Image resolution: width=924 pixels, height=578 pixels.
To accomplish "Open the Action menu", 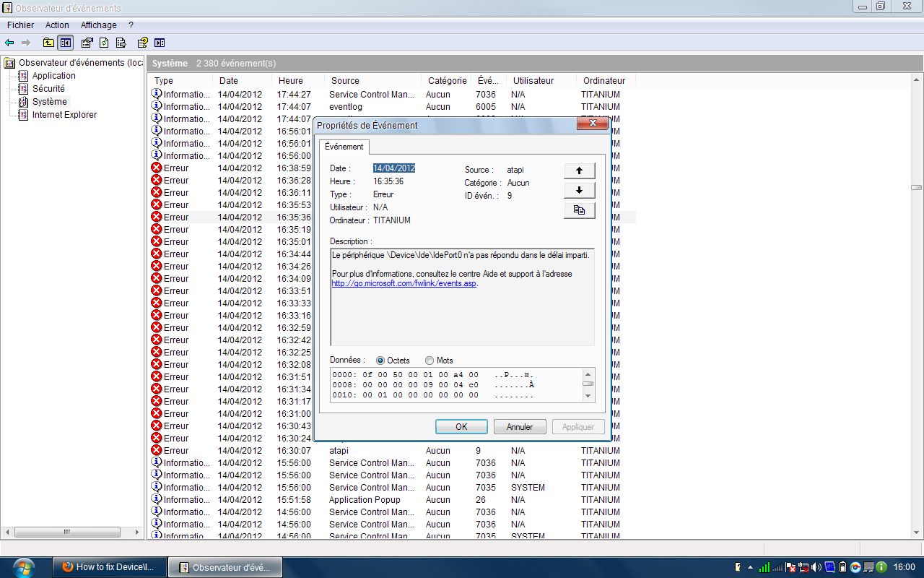I will pos(57,25).
